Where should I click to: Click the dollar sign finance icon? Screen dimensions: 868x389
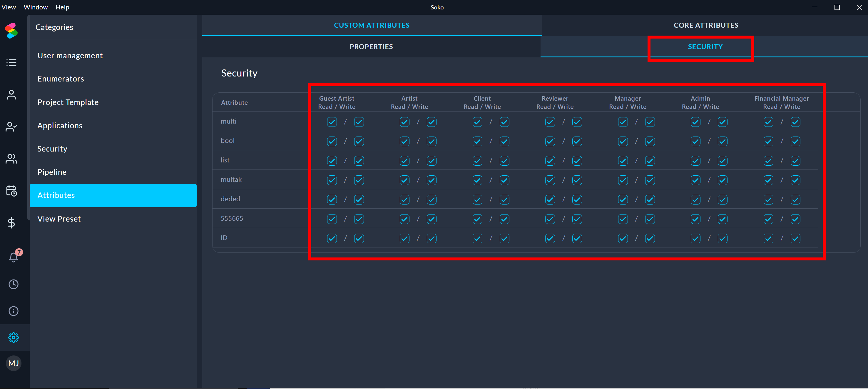pyautogui.click(x=11, y=223)
